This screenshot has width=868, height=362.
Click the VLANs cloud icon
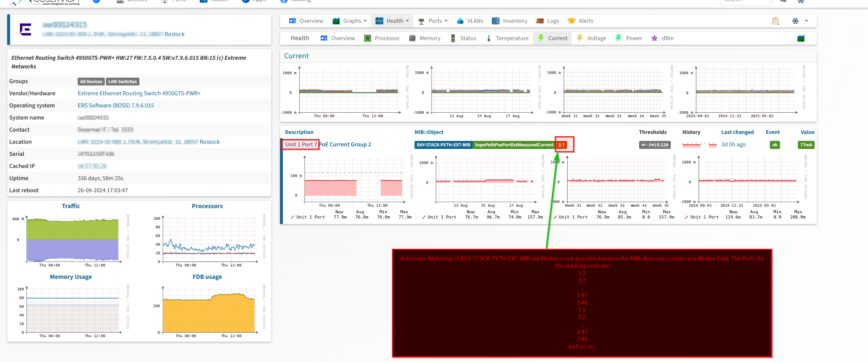pyautogui.click(x=460, y=21)
